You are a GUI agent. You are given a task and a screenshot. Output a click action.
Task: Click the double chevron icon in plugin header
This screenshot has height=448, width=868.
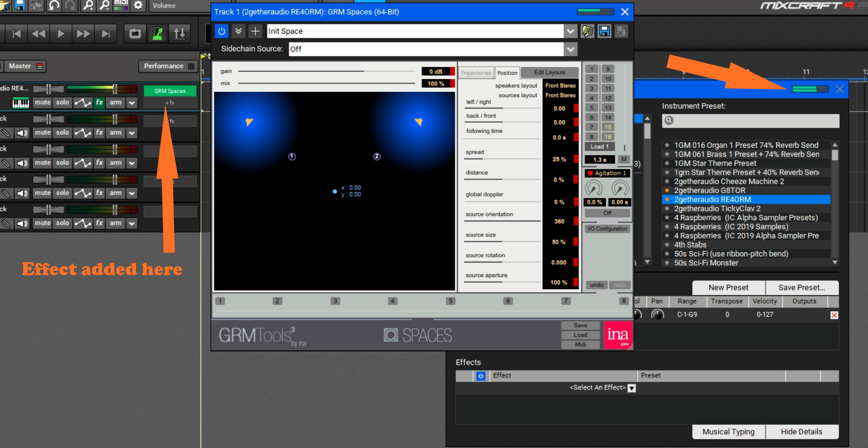[238, 31]
